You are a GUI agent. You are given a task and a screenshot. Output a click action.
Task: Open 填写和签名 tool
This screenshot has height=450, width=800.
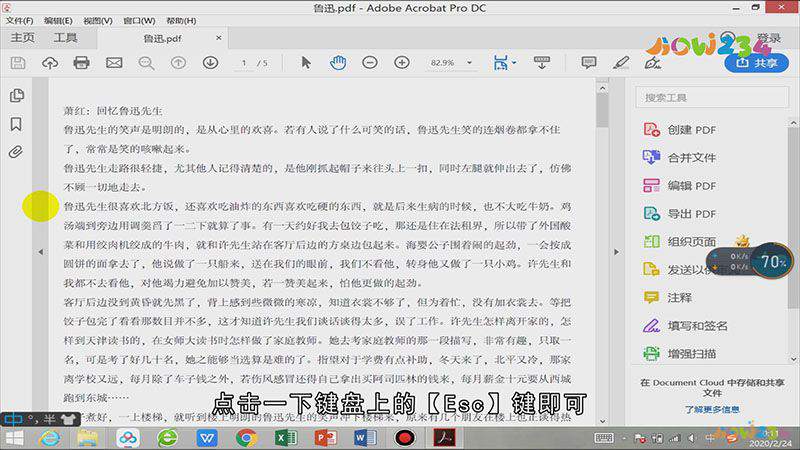pyautogui.click(x=685, y=326)
